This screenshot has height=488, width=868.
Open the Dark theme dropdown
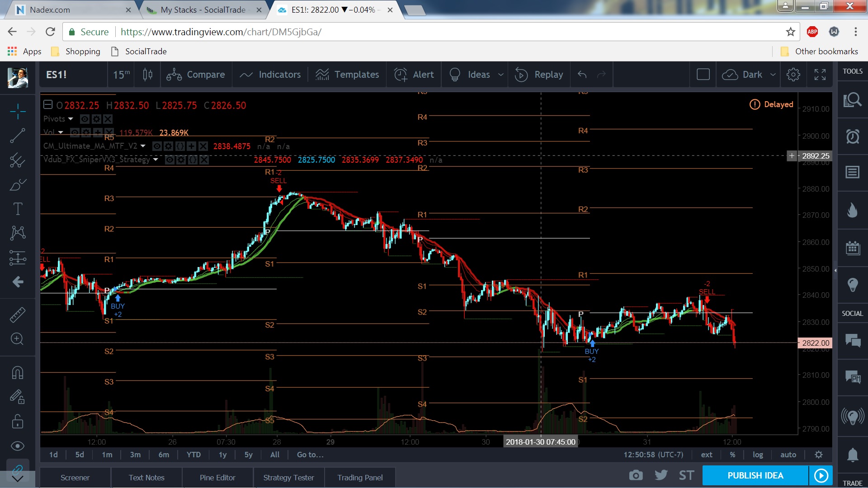(773, 75)
